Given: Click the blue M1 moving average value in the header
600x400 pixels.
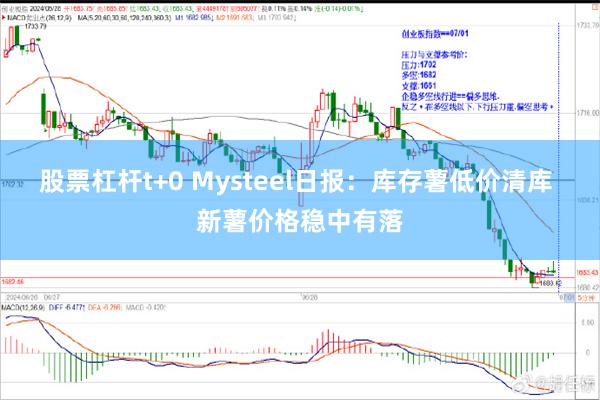Looking at the screenshot, I should click(193, 18).
